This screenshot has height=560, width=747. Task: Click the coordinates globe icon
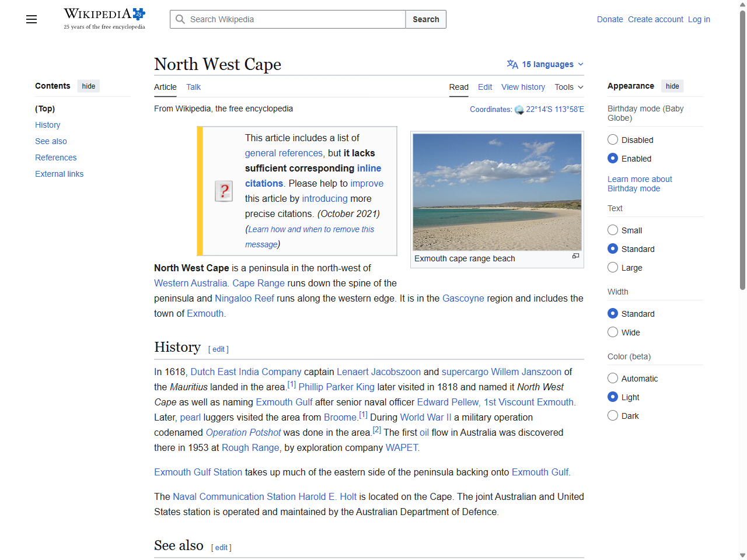click(519, 110)
